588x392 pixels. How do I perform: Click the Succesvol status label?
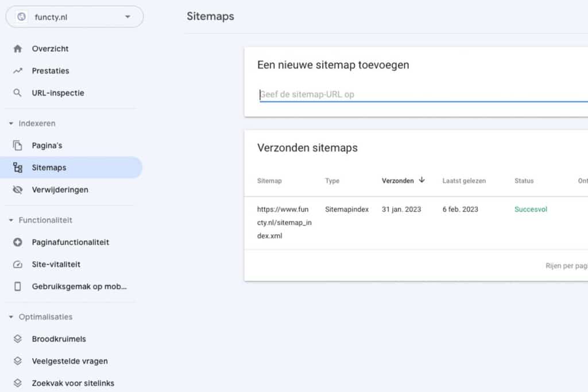point(530,209)
